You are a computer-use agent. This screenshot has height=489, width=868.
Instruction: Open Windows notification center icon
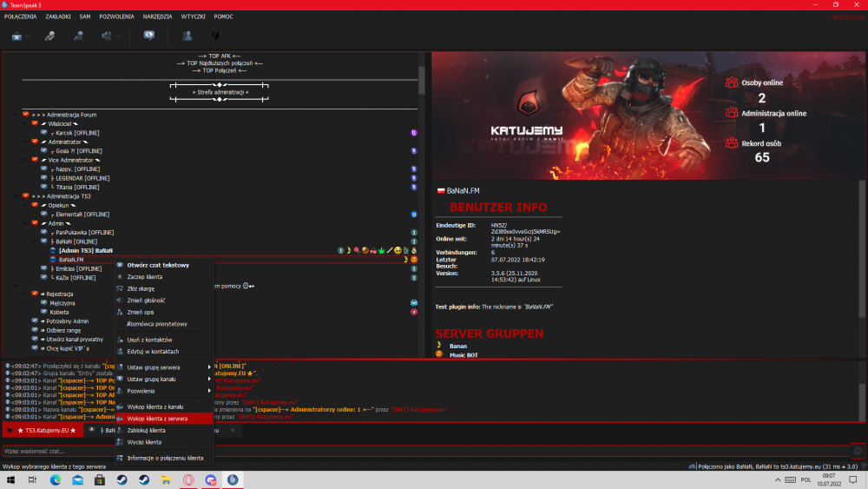pos(853,480)
